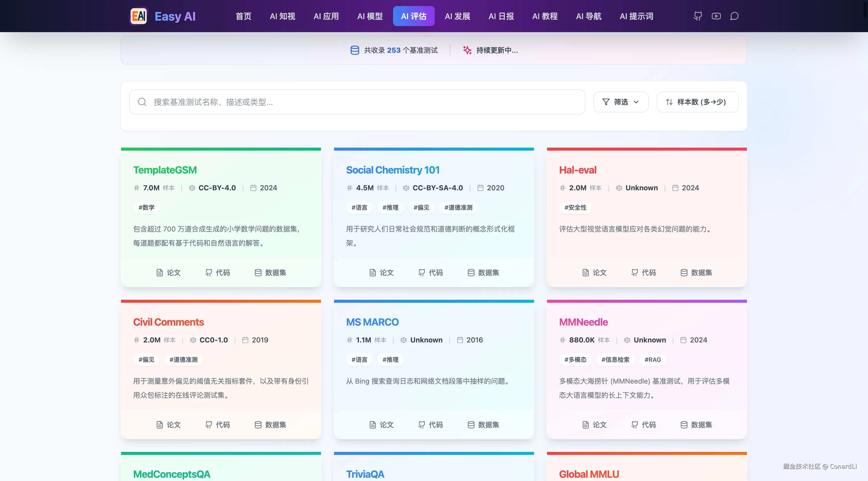Select the #RAG tag on MMNeedle
868x481 pixels.
click(652, 359)
